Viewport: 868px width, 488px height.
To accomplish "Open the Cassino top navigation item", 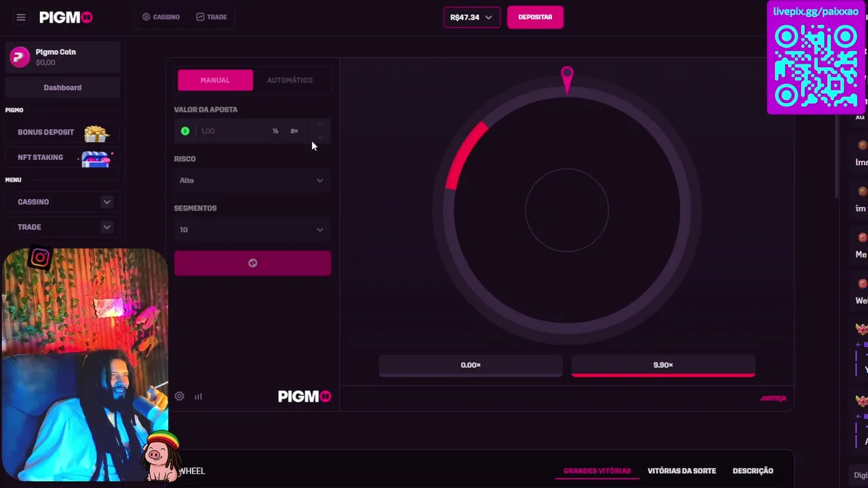I will (161, 17).
